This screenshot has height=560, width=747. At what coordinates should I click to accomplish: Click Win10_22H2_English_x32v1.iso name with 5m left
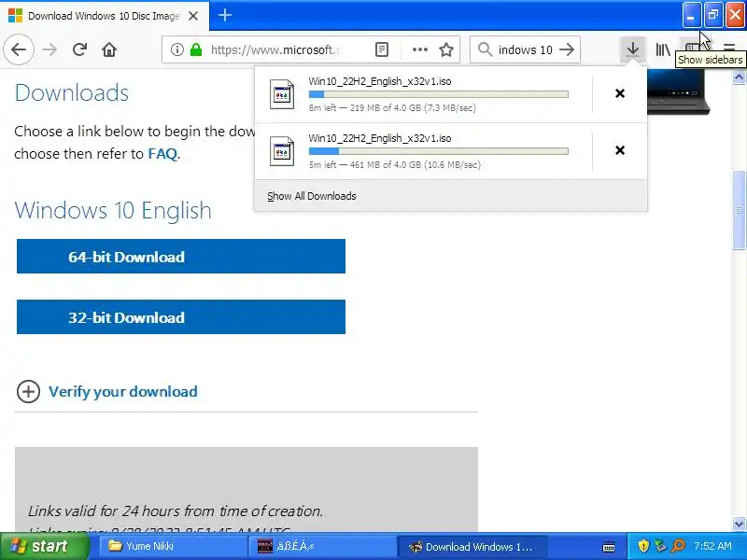380,138
